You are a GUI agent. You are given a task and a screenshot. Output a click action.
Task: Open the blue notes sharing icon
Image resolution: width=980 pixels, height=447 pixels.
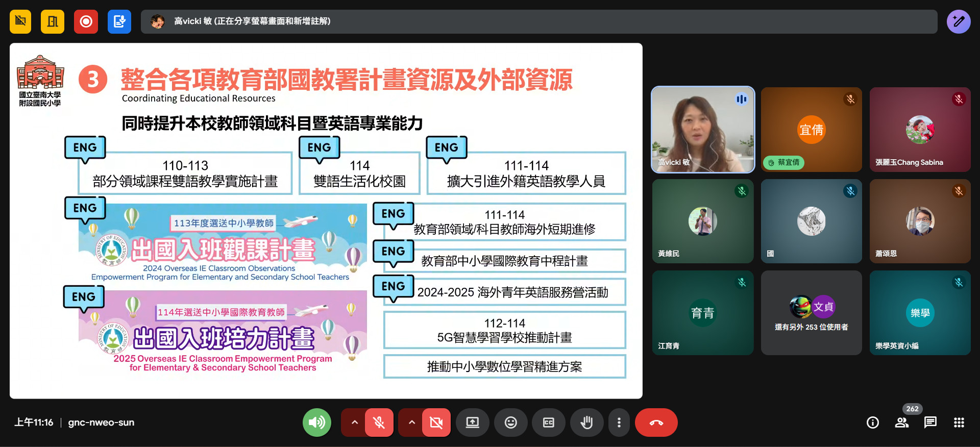[x=119, y=21]
